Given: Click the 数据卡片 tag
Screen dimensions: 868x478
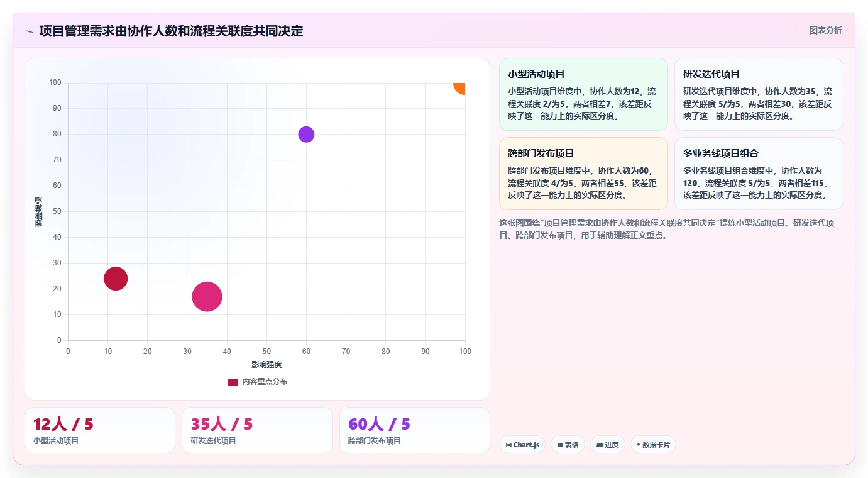Looking at the screenshot, I should (x=653, y=445).
